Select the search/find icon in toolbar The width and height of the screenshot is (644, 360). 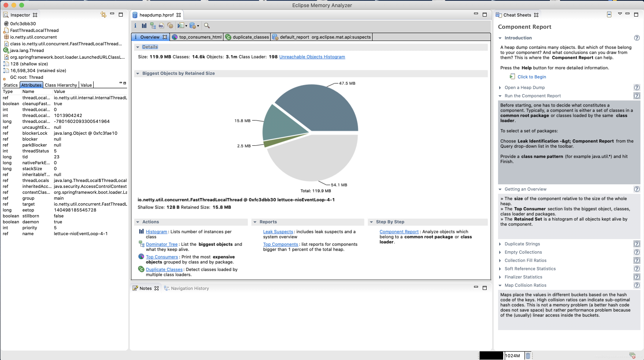[207, 26]
